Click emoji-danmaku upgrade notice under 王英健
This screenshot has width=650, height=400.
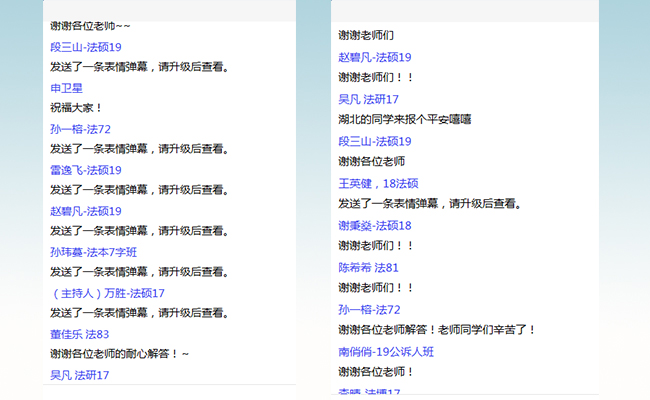[428, 204]
